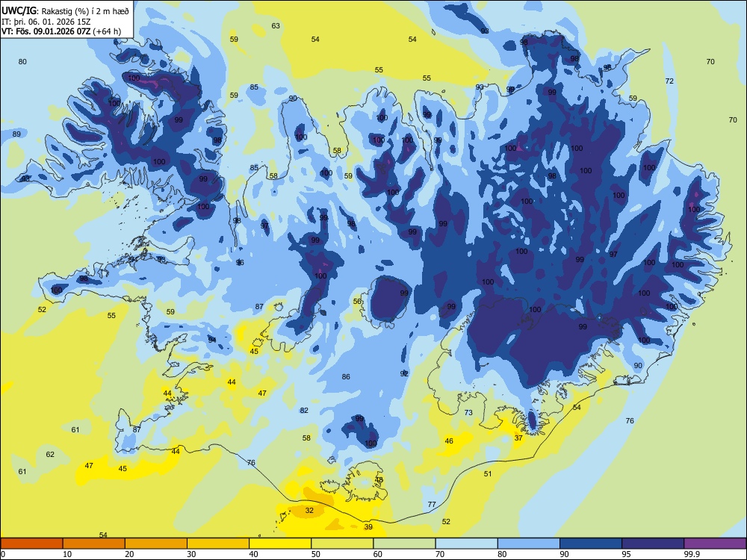Click the valid time line 'VT: Fös. 09.01.2026 07Z'
This screenshot has height=560, width=747.
pyautogui.click(x=48, y=31)
